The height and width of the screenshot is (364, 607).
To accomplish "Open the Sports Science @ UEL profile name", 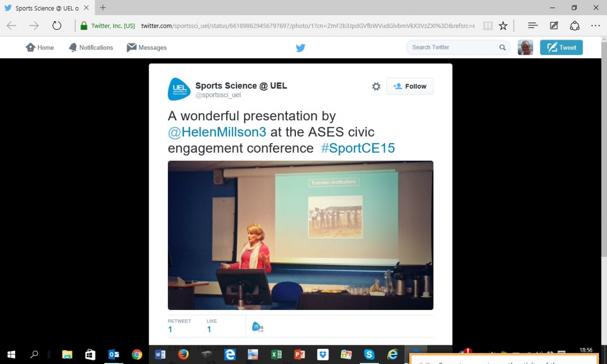I will click(x=241, y=86).
